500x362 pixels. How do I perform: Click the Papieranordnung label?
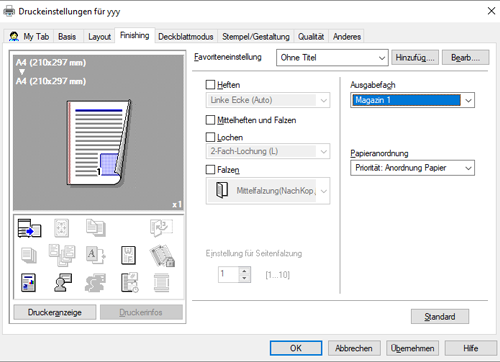379,153
